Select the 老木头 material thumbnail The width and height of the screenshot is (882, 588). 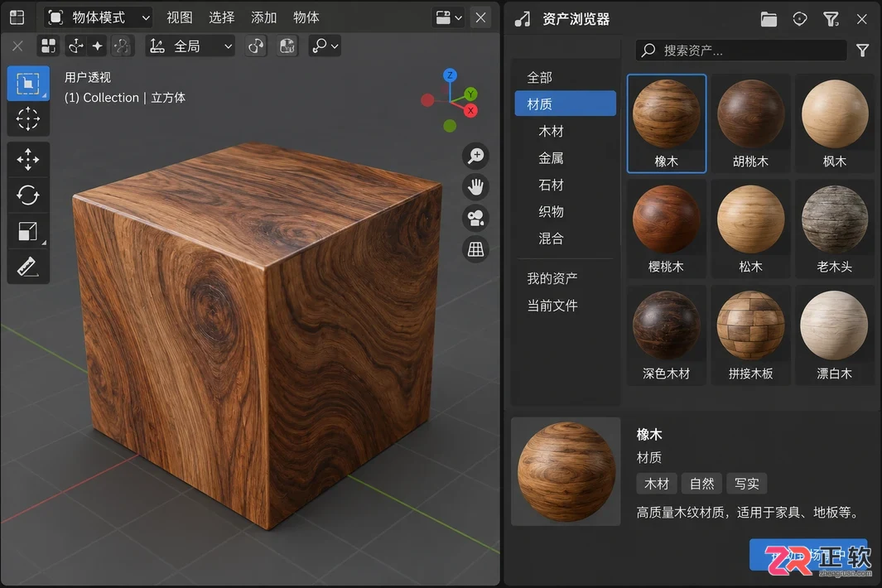point(835,229)
